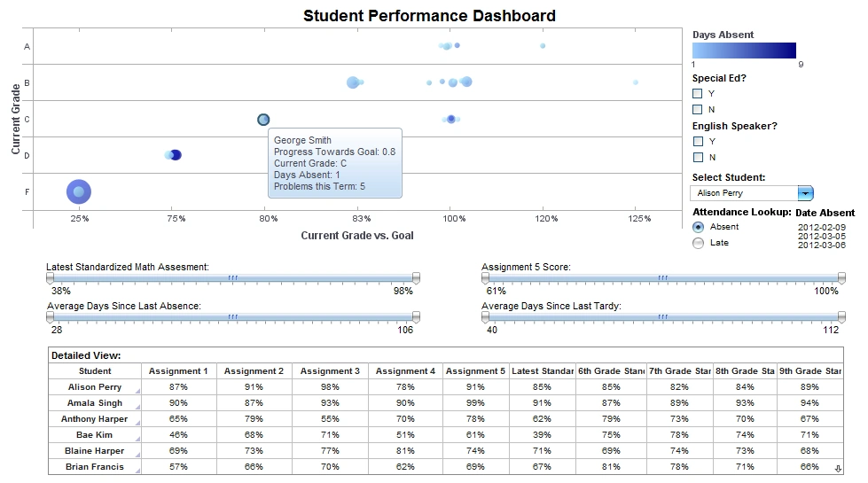
Task: Check the English Speaker N checkbox
Action: tap(698, 158)
